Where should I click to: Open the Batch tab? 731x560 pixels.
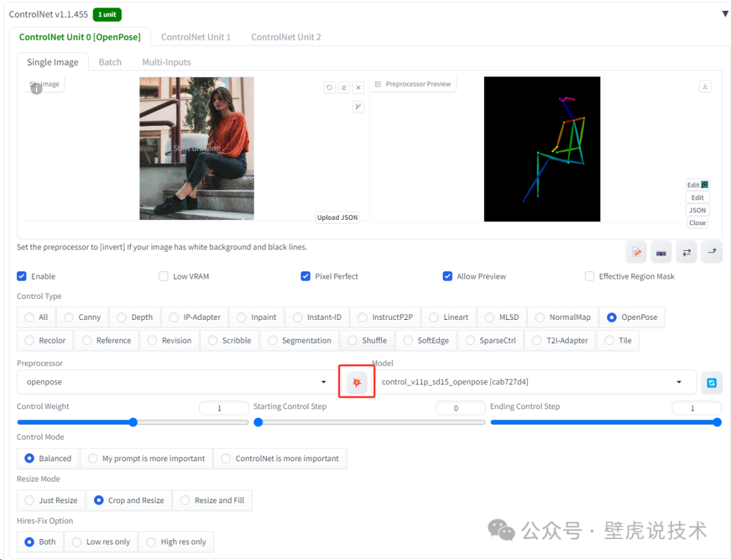(x=110, y=62)
